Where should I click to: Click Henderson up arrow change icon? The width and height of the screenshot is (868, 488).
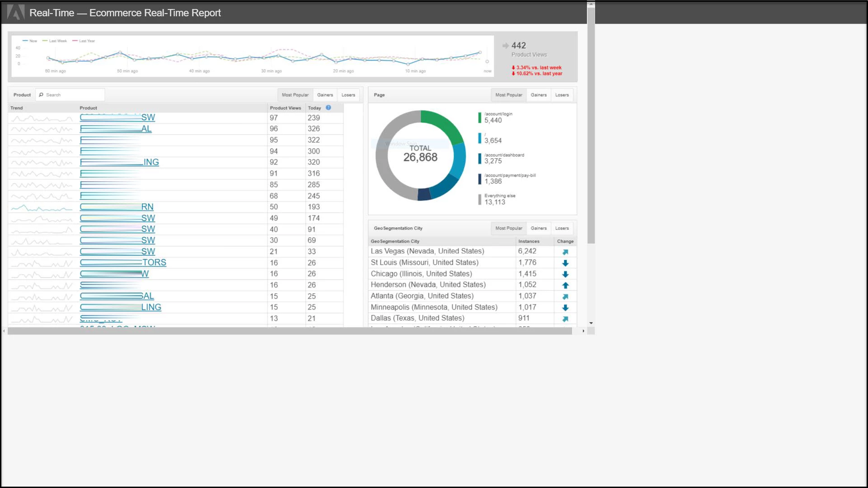(565, 285)
